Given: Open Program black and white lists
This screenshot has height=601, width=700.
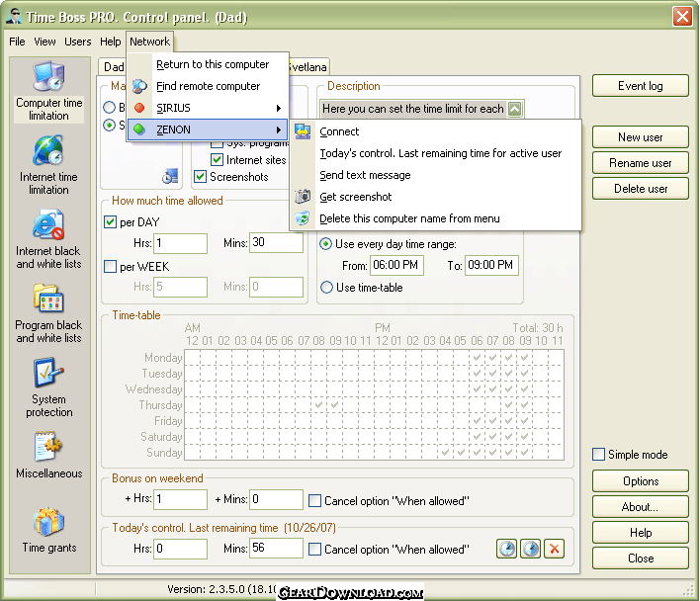Looking at the screenshot, I should 49,313.
